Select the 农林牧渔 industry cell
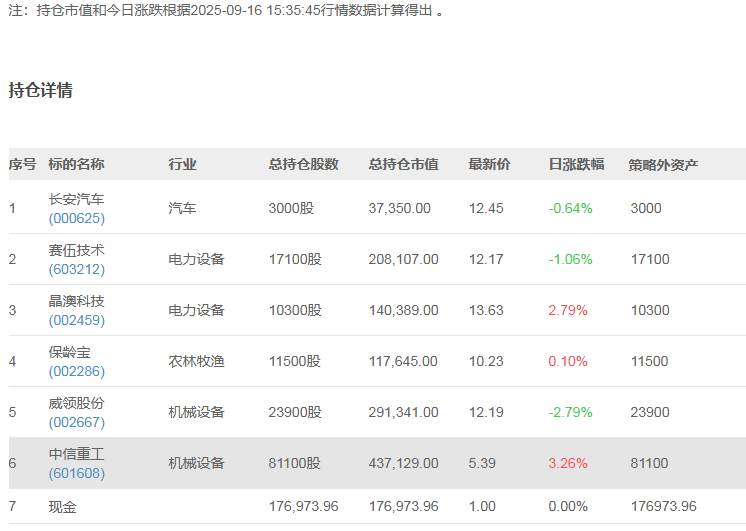The height and width of the screenshot is (531, 746). coord(196,361)
